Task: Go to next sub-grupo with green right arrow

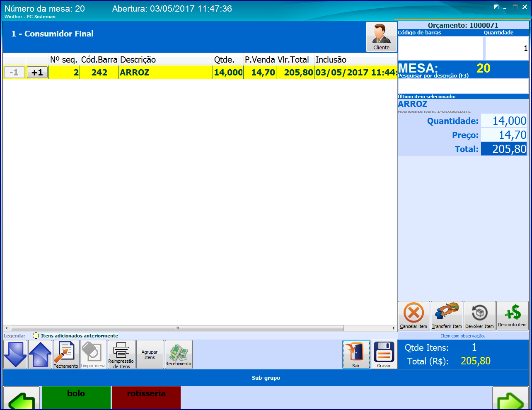Action: coord(510,398)
